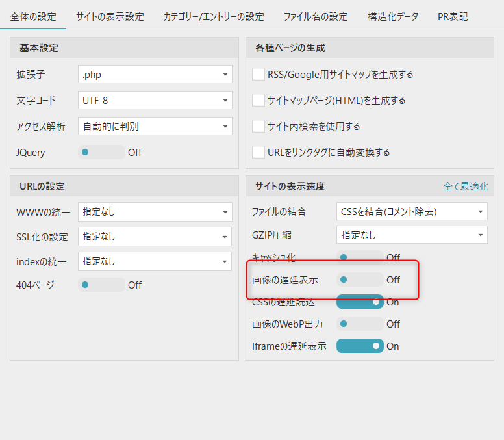
Task: Turn on the 404ページ toggle
Action: click(101, 285)
